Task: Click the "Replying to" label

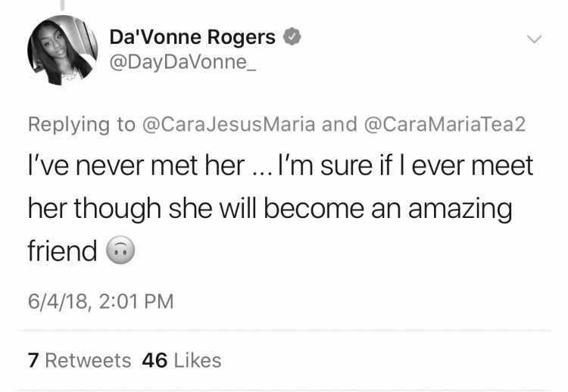Action: (x=82, y=125)
